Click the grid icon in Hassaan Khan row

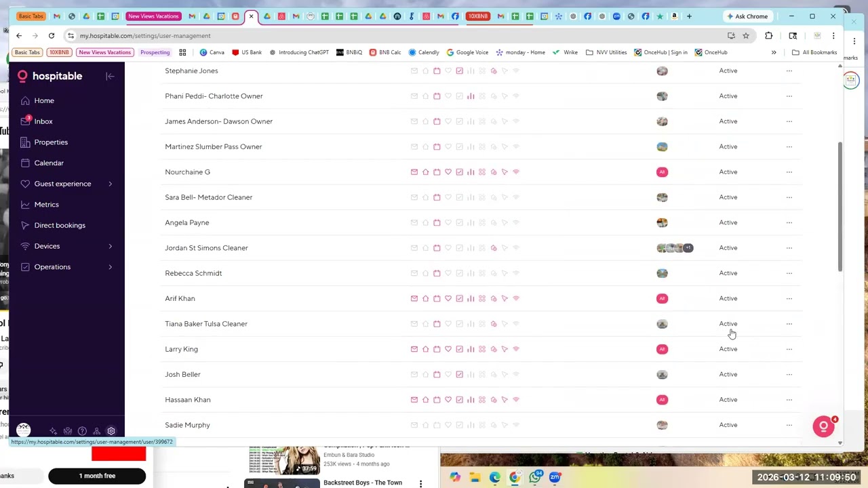tap(482, 400)
